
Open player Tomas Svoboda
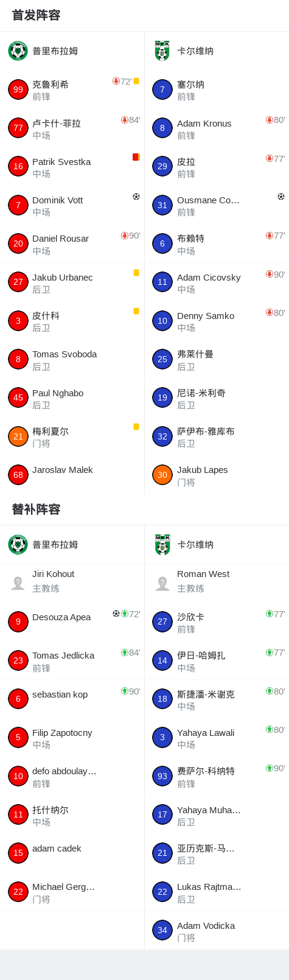[x=72, y=359]
